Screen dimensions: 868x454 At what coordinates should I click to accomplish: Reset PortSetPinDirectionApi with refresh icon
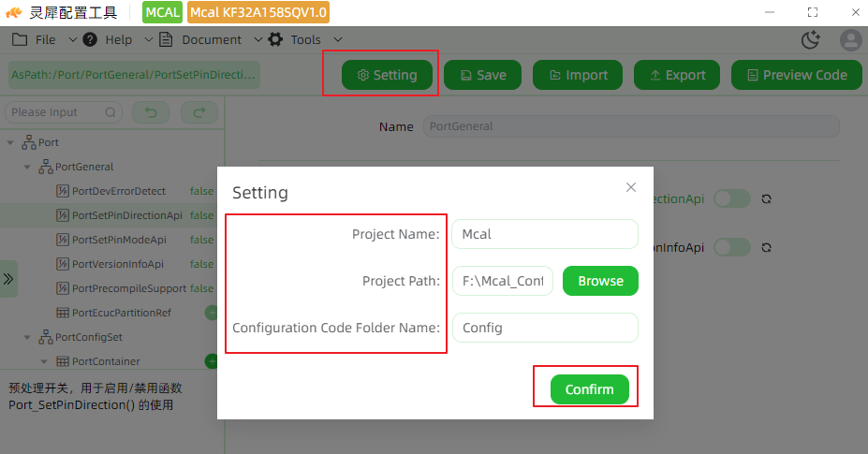(x=766, y=198)
